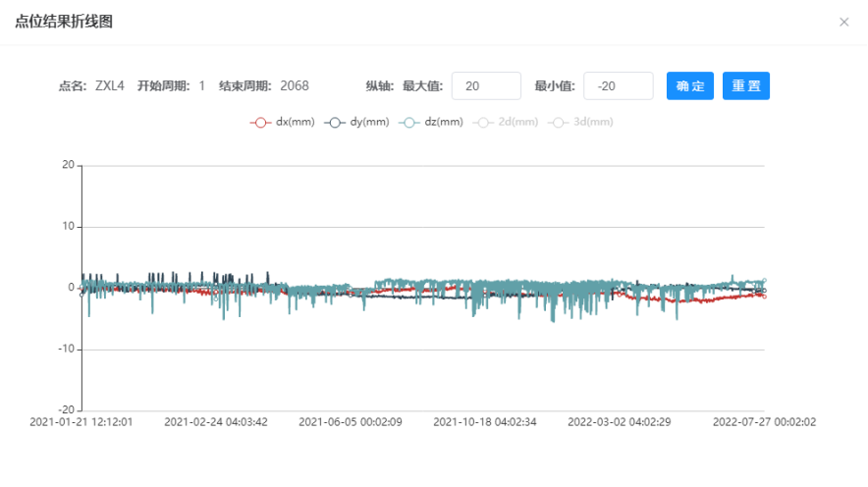This screenshot has height=487, width=868.
Task: Click the greyed 3d(mm) legend marker icon
Action: pyautogui.click(x=558, y=123)
